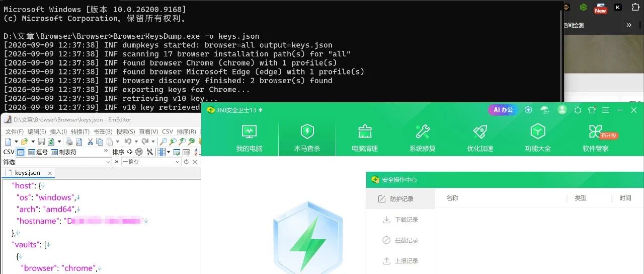Select 逗号 comma-separated CSV mode
This screenshot has width=644, height=274.
point(38,152)
